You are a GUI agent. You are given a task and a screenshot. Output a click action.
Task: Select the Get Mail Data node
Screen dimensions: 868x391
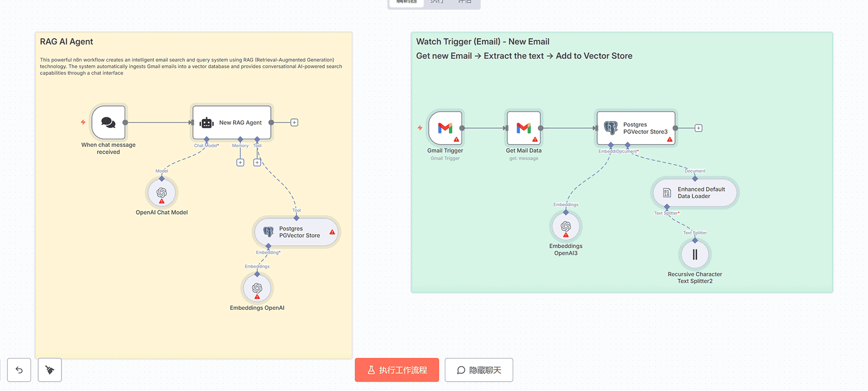[523, 128]
